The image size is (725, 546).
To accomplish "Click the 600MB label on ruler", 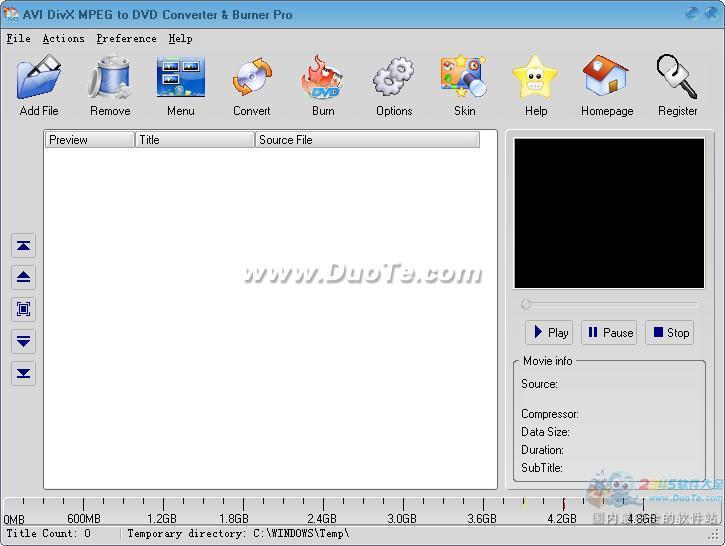I will [84, 518].
